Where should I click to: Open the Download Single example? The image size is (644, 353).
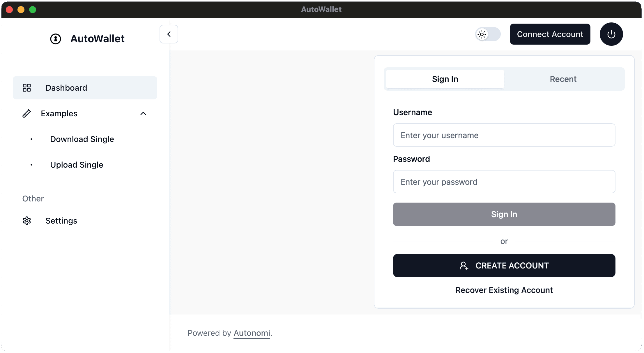point(82,139)
